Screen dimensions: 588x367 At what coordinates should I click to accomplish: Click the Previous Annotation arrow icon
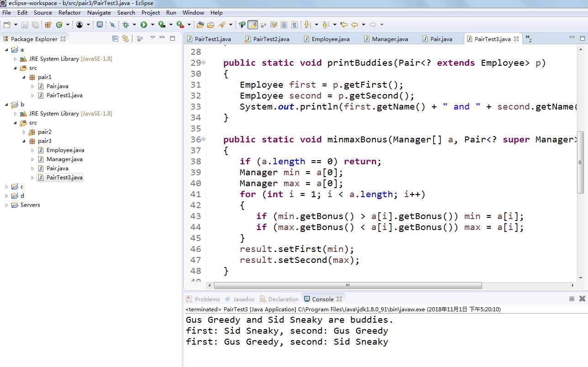point(325,25)
